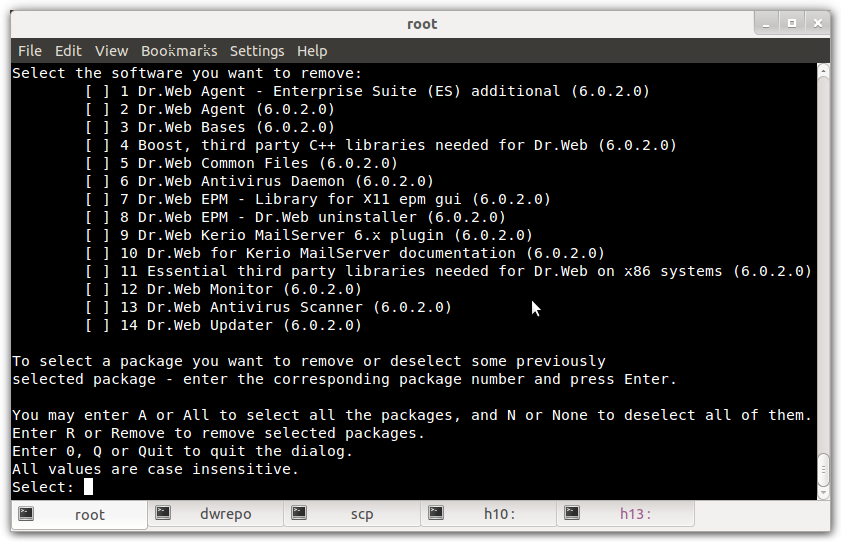Screen dimensions: 841x542
Task: Click line 'All values are case insensitive.'
Action: (155, 469)
